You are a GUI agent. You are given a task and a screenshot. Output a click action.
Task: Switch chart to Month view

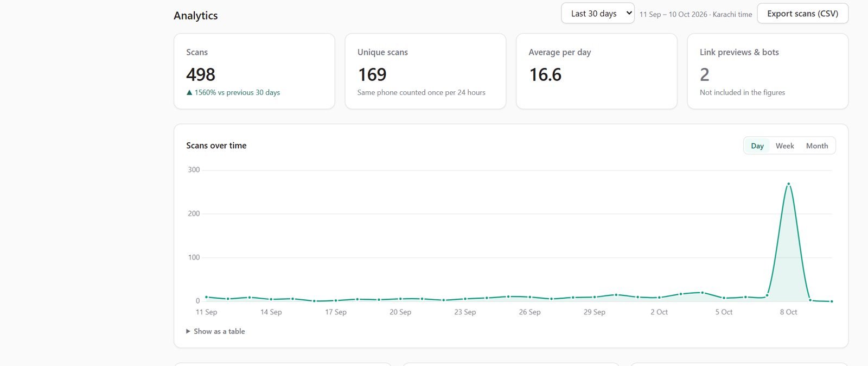pyautogui.click(x=817, y=146)
